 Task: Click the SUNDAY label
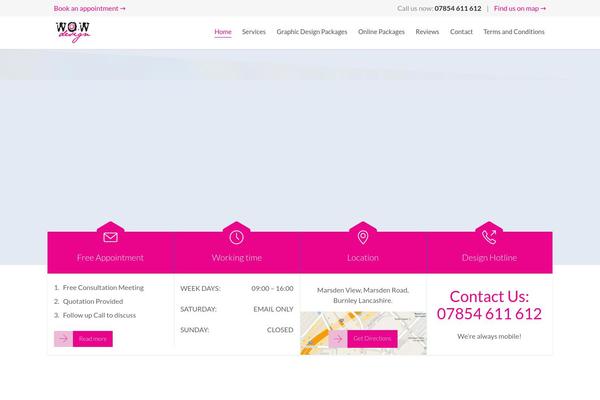tap(194, 330)
